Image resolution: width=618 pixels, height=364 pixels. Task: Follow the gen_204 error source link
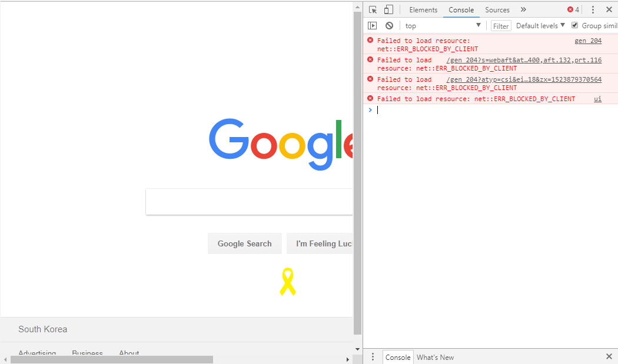click(587, 40)
